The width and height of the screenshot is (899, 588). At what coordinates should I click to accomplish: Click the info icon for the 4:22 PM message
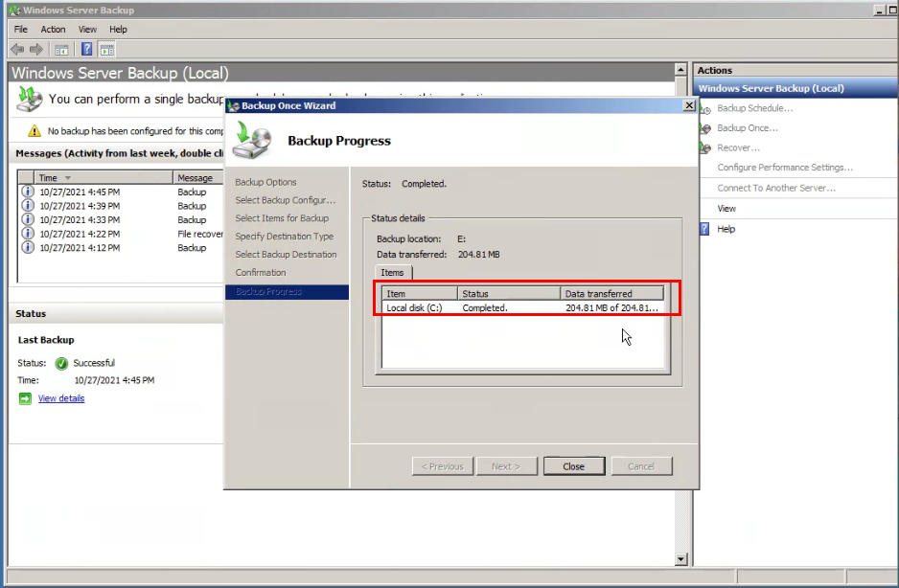pos(28,234)
